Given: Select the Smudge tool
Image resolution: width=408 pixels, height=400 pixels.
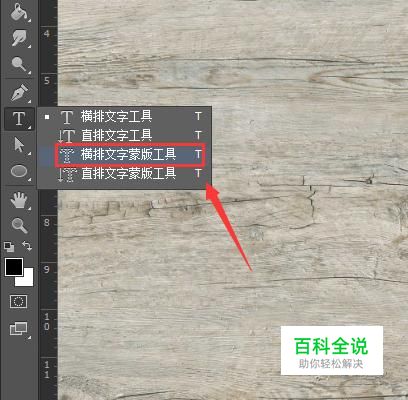Looking at the screenshot, I should coord(19,38).
